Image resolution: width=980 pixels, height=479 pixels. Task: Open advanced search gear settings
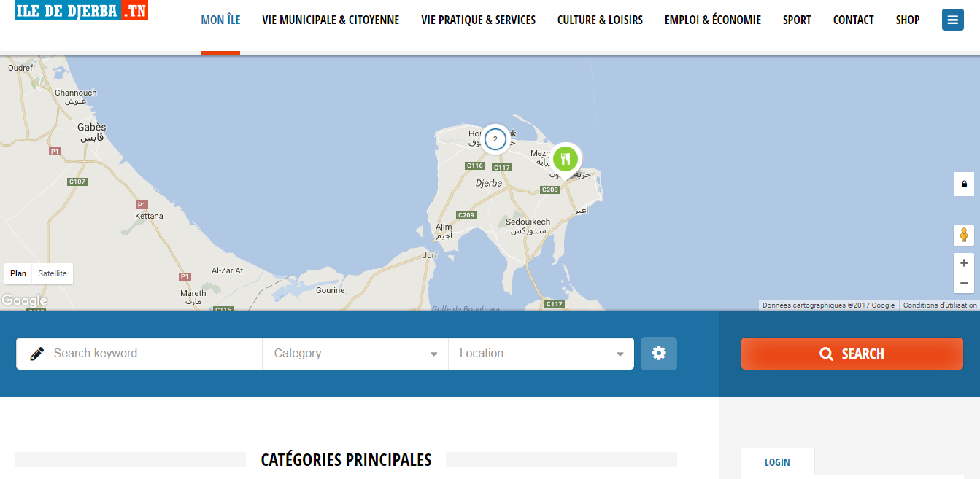click(659, 354)
